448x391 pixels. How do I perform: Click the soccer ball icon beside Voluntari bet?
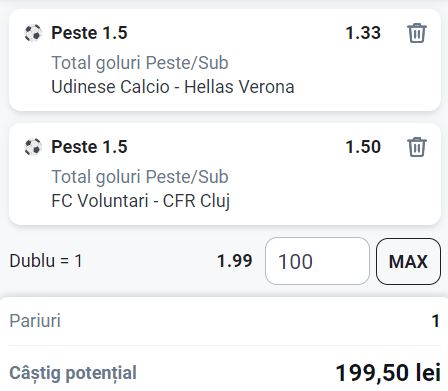(33, 147)
